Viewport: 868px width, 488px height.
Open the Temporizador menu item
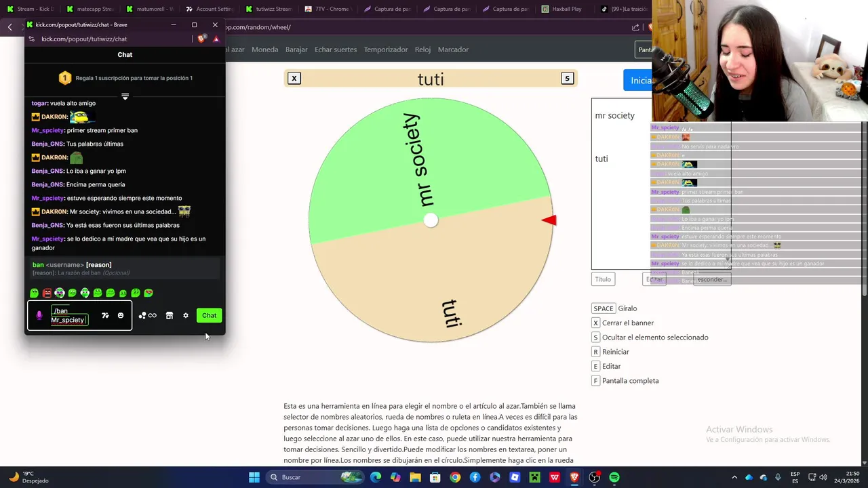coord(386,49)
